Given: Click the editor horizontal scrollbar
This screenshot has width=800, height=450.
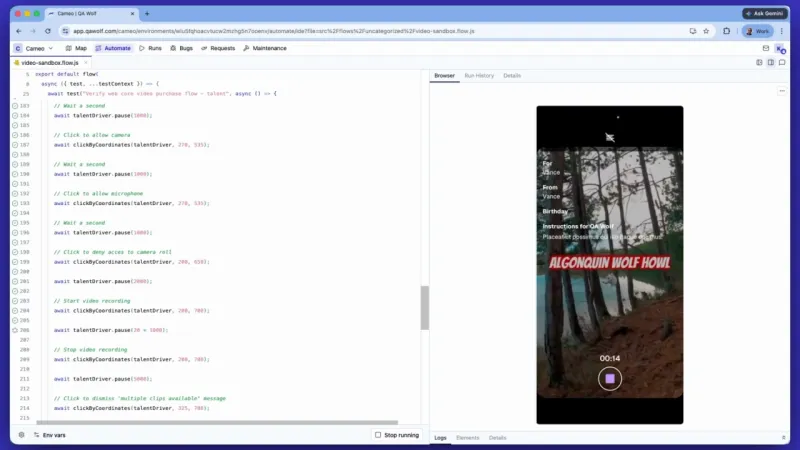Looking at the screenshot, I should 217,422.
